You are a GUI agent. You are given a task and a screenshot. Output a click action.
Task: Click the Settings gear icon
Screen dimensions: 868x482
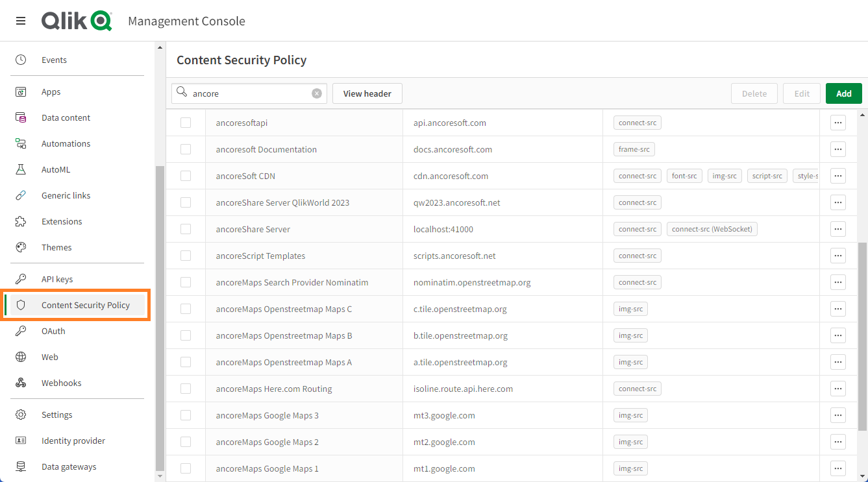point(21,415)
